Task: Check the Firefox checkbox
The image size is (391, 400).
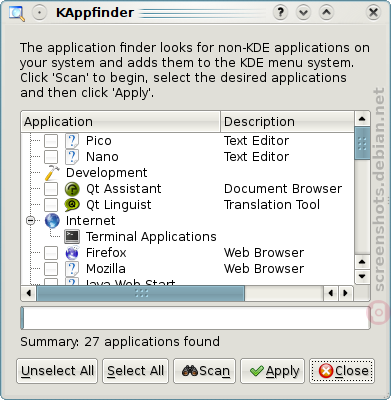Action: (x=51, y=253)
